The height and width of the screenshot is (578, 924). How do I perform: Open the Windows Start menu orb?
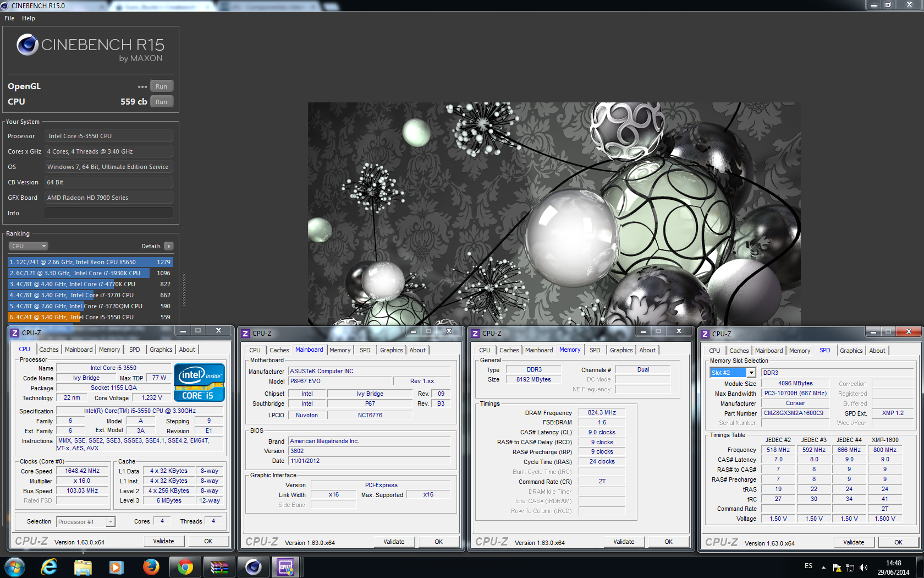15,566
